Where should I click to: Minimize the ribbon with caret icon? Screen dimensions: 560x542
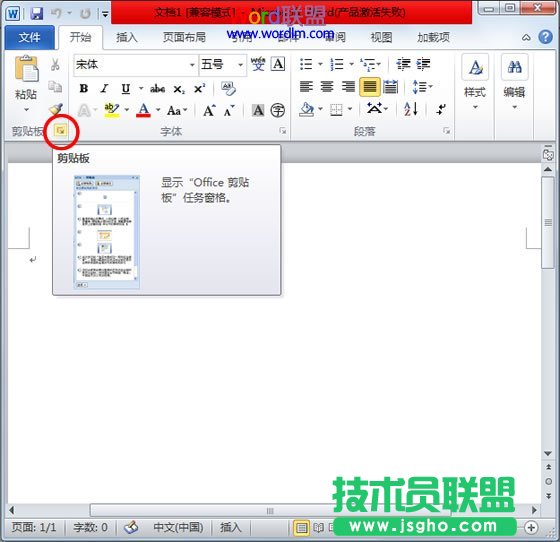pos(526,37)
